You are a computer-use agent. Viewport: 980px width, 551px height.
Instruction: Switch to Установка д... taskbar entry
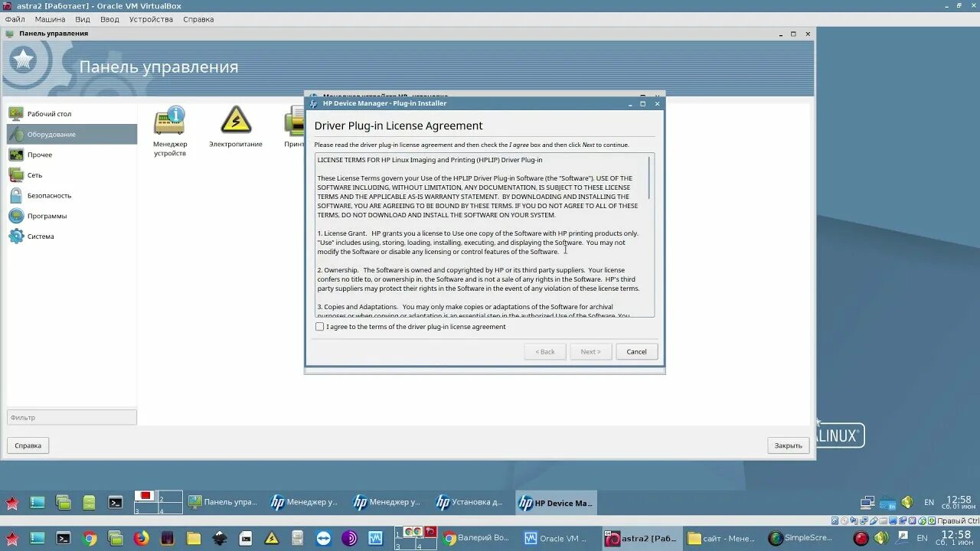[x=469, y=503]
